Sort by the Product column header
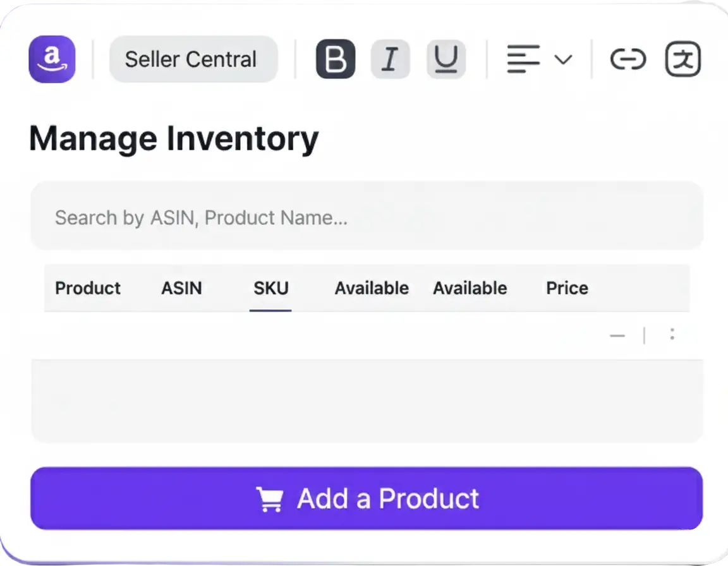728x566 pixels. (88, 288)
